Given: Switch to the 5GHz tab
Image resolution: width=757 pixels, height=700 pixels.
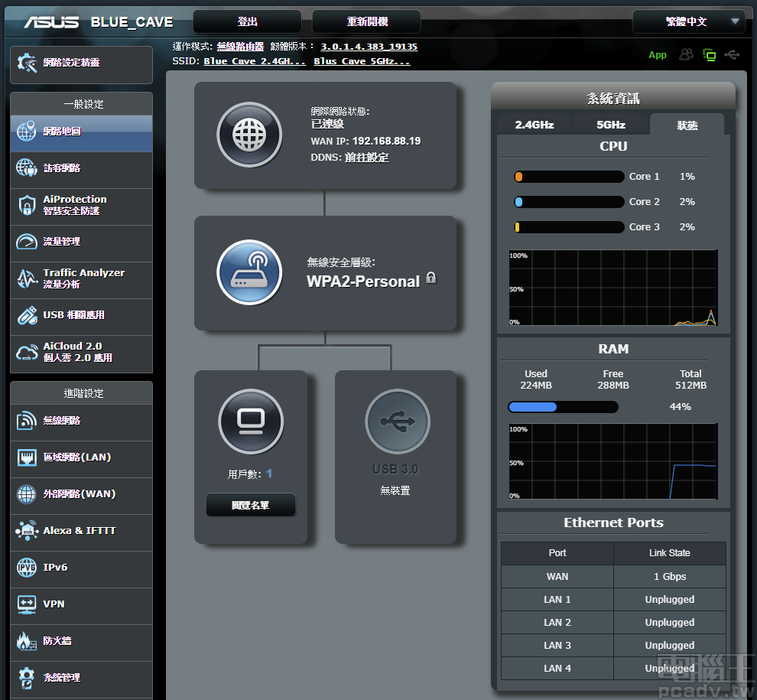Looking at the screenshot, I should click(610, 125).
